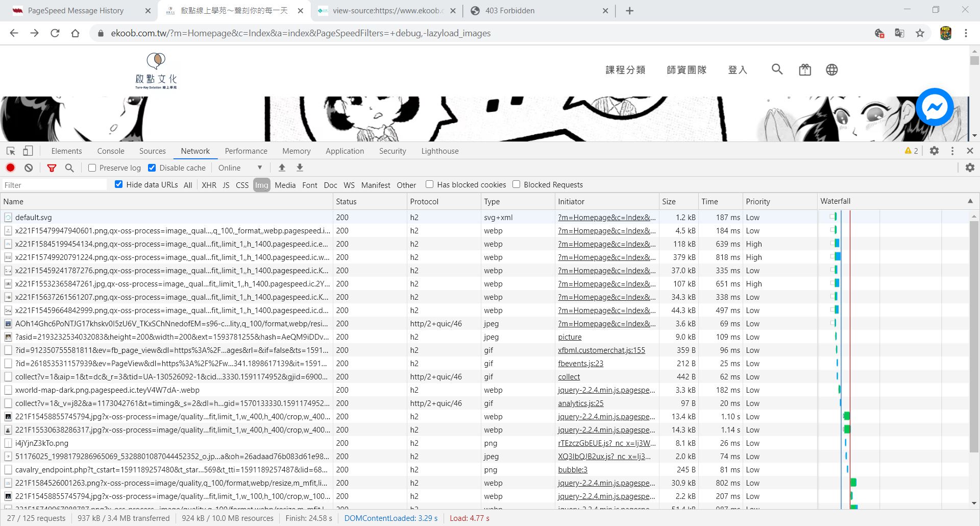Viewport: 980px width, 526px height.
Task: Uncheck the Disable cache checkbox
Action: (152, 168)
